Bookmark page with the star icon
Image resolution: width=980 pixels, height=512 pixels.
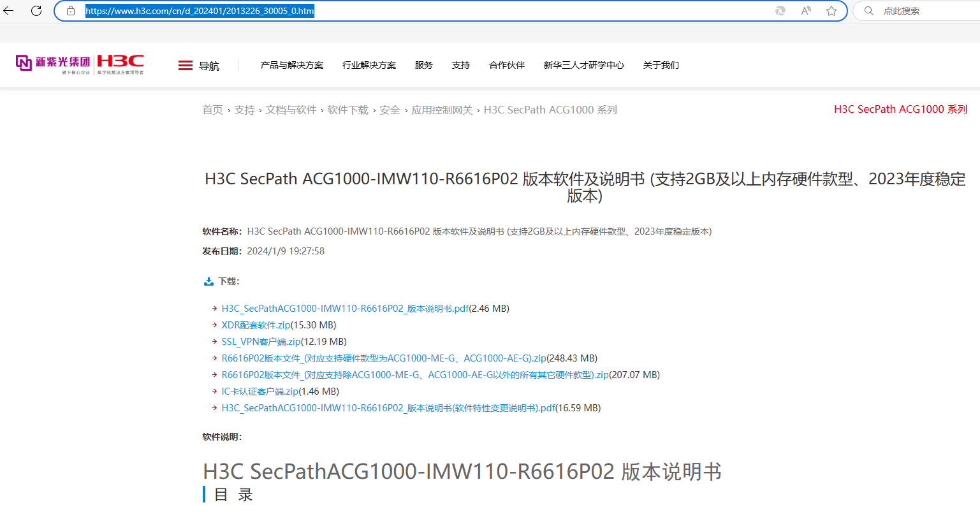click(x=831, y=11)
